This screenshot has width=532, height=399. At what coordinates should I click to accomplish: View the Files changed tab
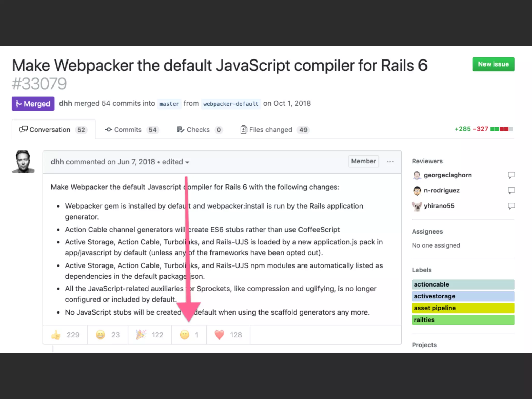pyautogui.click(x=275, y=130)
